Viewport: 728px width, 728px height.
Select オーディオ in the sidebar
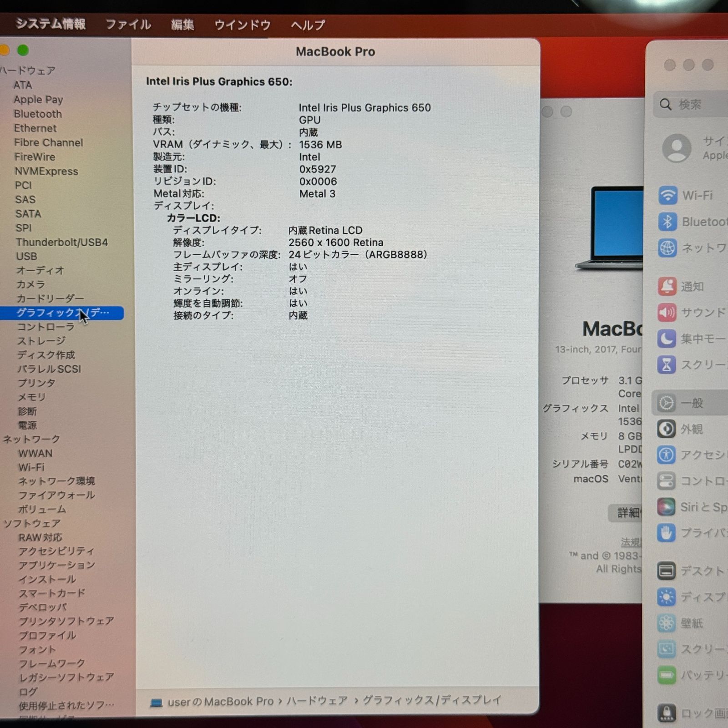40,270
